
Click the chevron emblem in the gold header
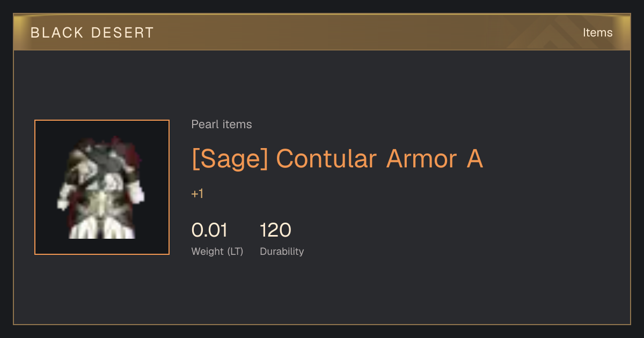(x=563, y=33)
